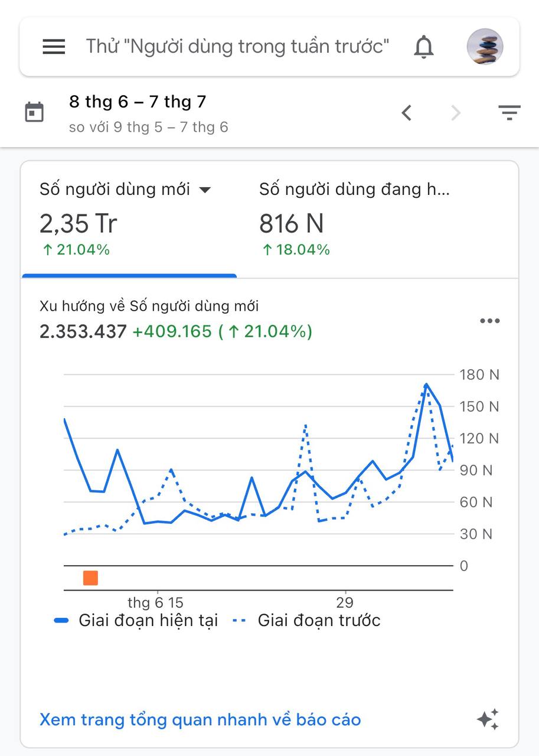Viewport: 539px width, 756px height.
Task: Tap the search field suggesting "Người dùng trong tuần trước"
Action: (x=237, y=46)
